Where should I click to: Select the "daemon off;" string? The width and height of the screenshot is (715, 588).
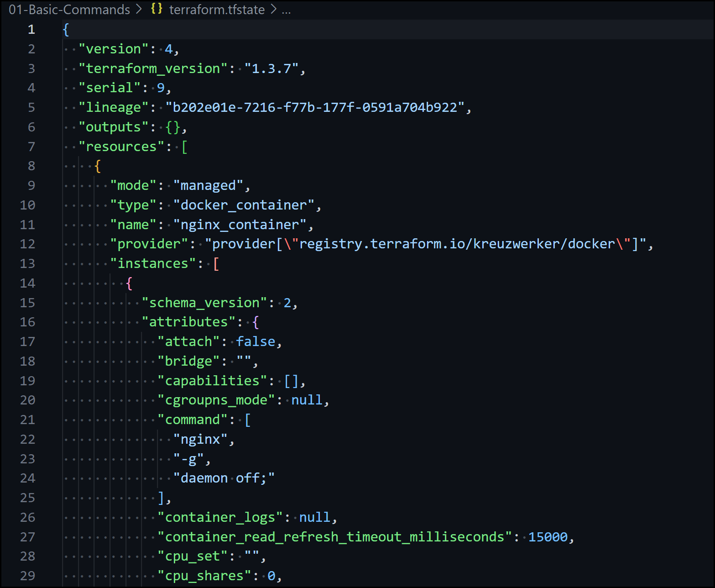point(224,478)
